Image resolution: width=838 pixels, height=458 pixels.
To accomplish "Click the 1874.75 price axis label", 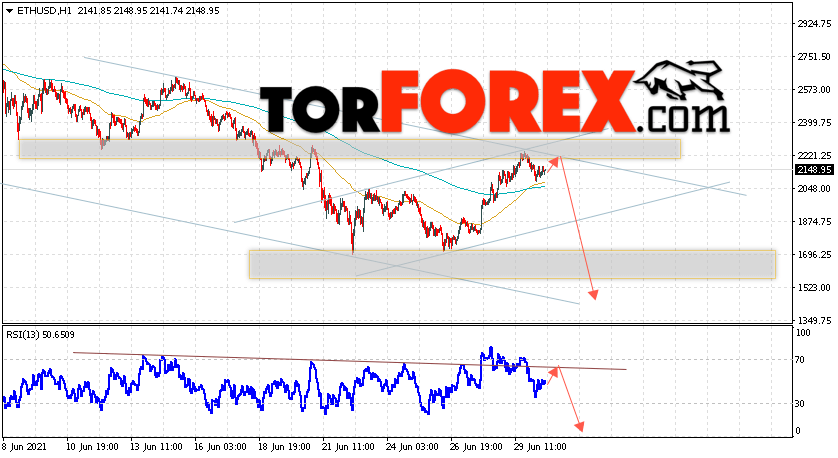I will tap(814, 222).
